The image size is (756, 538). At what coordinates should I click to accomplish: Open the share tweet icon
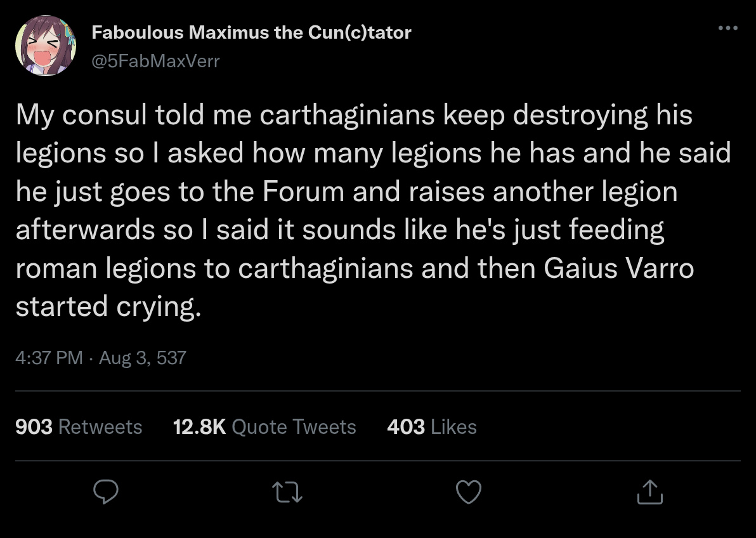pyautogui.click(x=650, y=492)
